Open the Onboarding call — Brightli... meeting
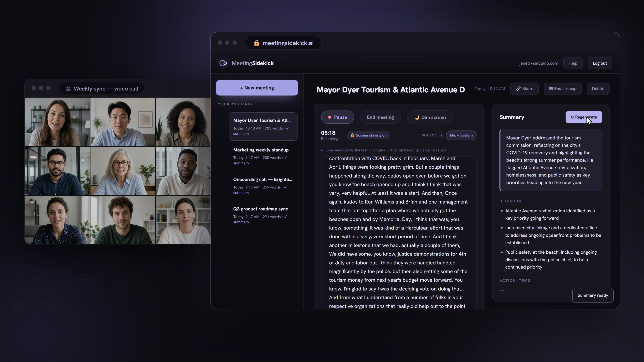The width and height of the screenshot is (644, 362). [263, 186]
